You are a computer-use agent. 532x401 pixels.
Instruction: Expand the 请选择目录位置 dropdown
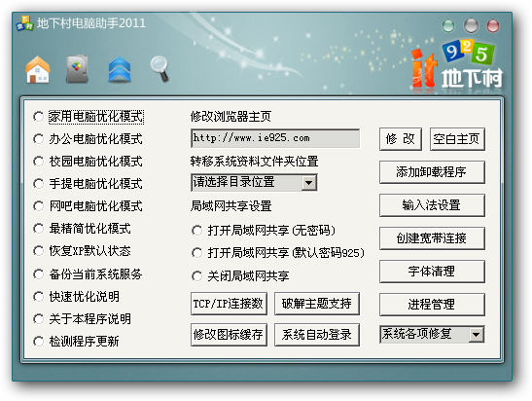[309, 183]
